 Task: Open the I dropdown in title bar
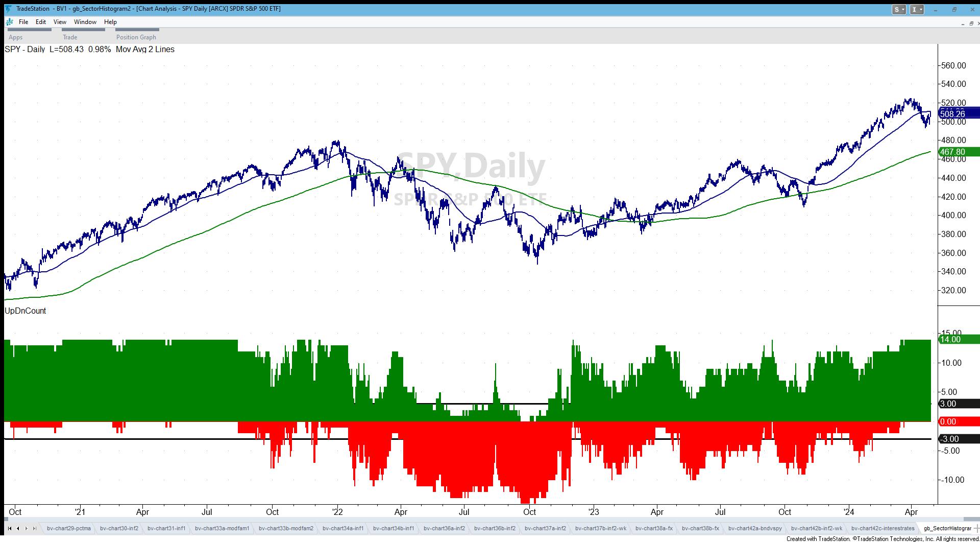(917, 9)
